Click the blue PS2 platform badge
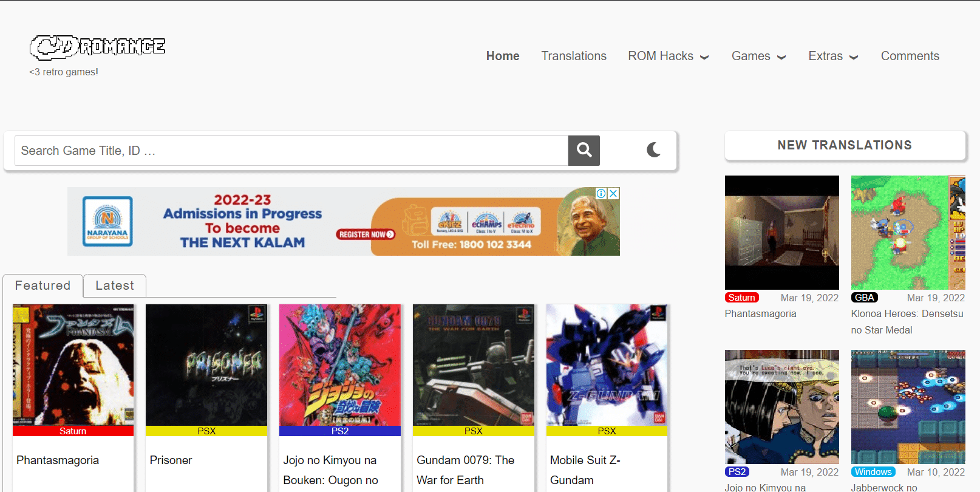This screenshot has height=492, width=980. click(x=737, y=472)
